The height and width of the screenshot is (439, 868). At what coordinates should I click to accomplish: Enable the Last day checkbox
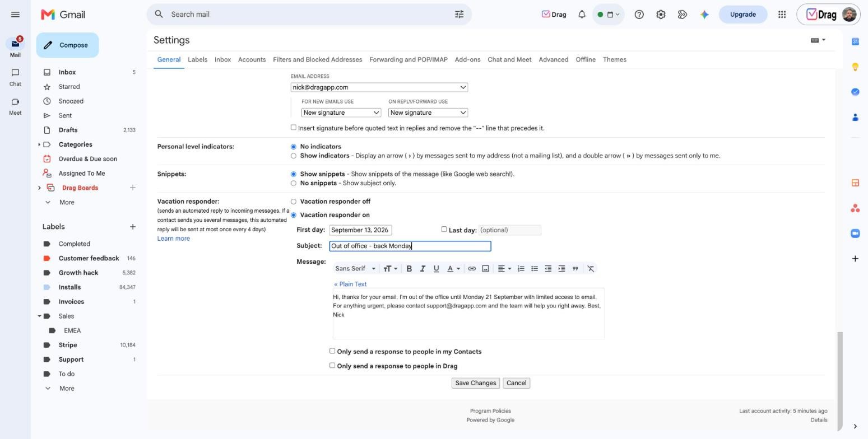444,229
